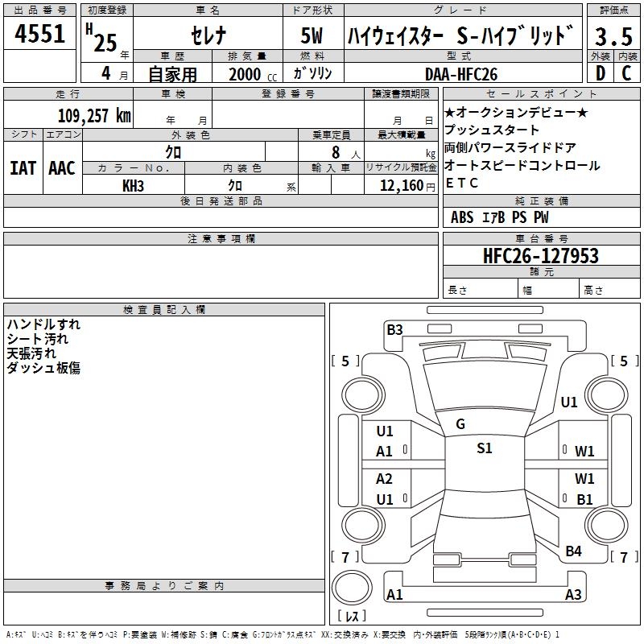Select the プッシュスタート sales point line
644x644 pixels.
[x=491, y=130]
